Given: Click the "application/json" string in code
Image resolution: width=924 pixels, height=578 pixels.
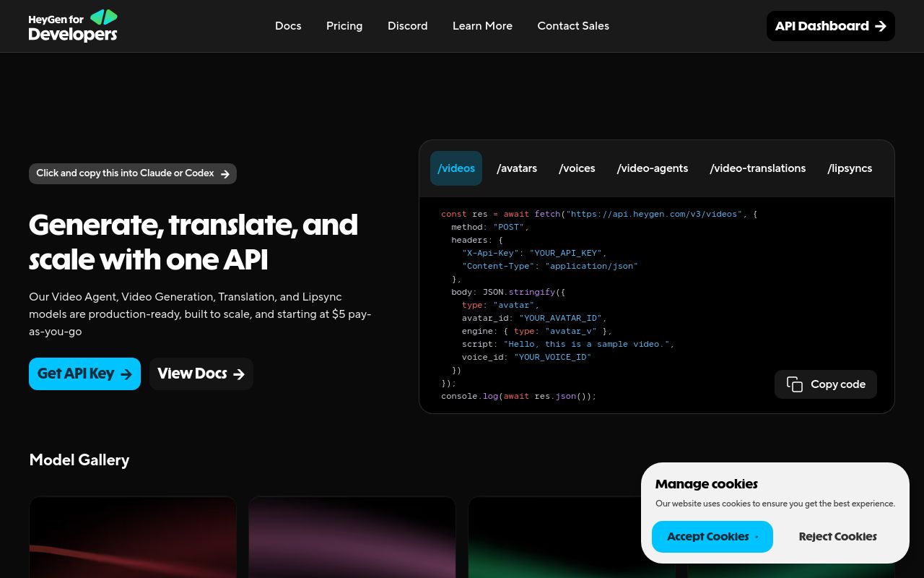Looking at the screenshot, I should tap(592, 266).
